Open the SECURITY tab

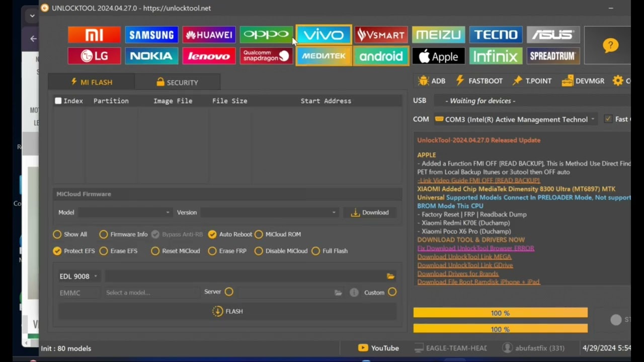click(177, 82)
